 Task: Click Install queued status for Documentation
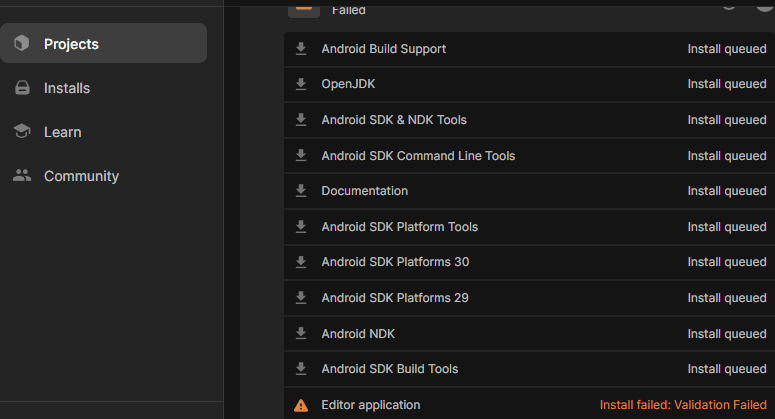(x=727, y=191)
